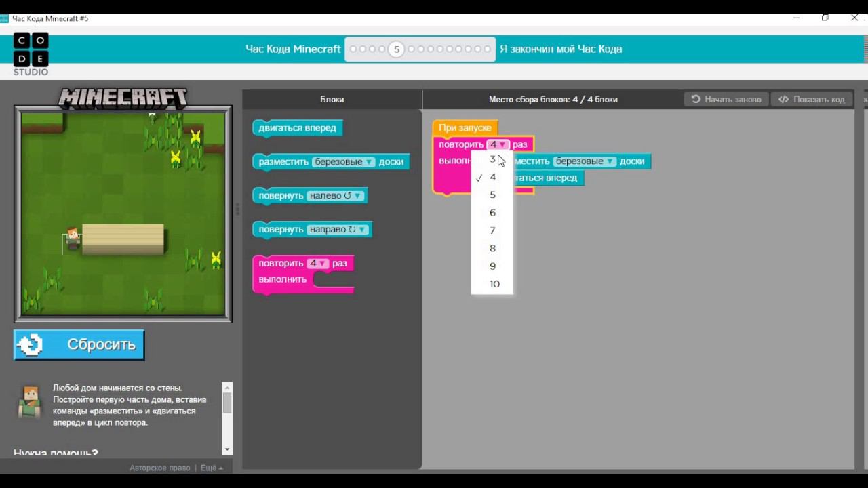868x488 pixels.
Task: Restore down the application window
Action: pyautogui.click(x=825, y=18)
